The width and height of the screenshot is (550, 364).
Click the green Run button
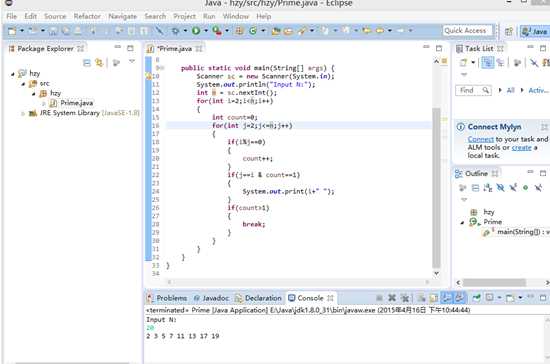pyautogui.click(x=196, y=31)
